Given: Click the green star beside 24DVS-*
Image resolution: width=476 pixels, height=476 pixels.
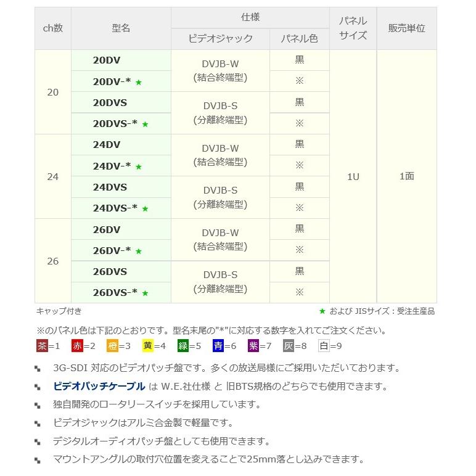Looking at the screenshot, I should (145, 208).
